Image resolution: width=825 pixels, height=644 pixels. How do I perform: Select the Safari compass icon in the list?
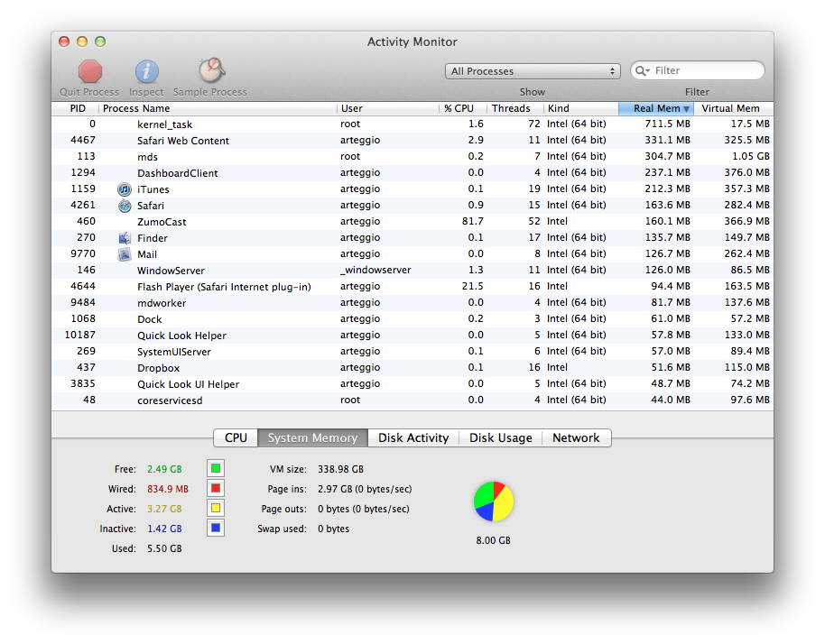pos(125,206)
